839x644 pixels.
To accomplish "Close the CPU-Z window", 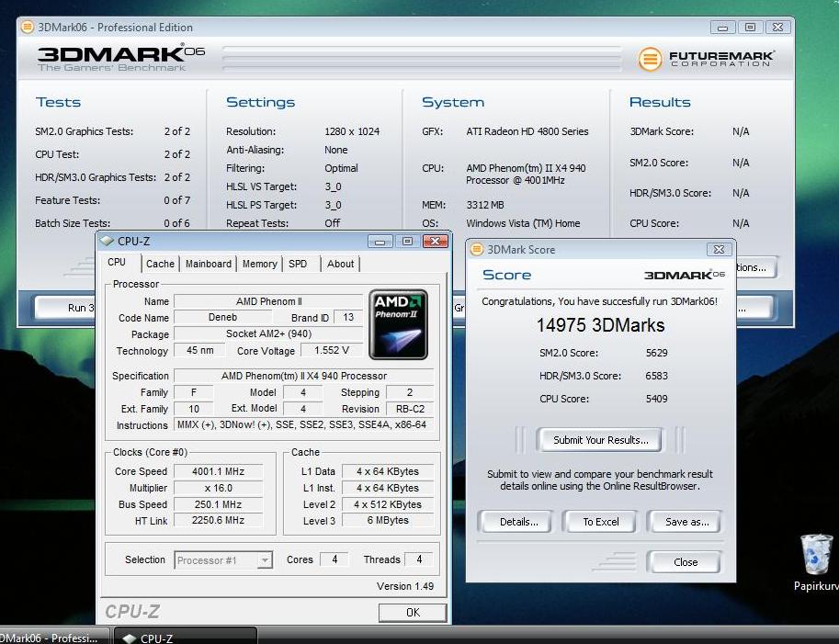I will point(435,242).
